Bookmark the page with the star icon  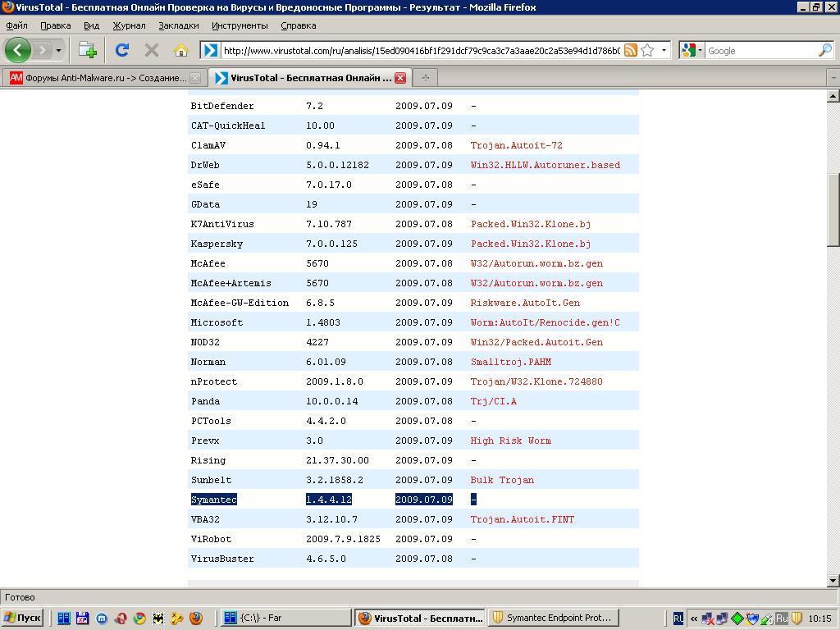pos(647,50)
